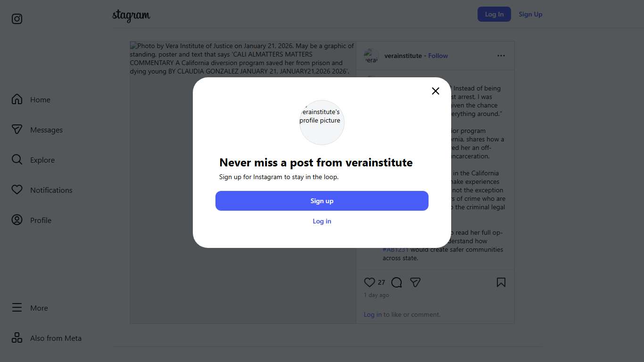Click the Log In button in header
The width and height of the screenshot is (644, 362).
click(494, 14)
